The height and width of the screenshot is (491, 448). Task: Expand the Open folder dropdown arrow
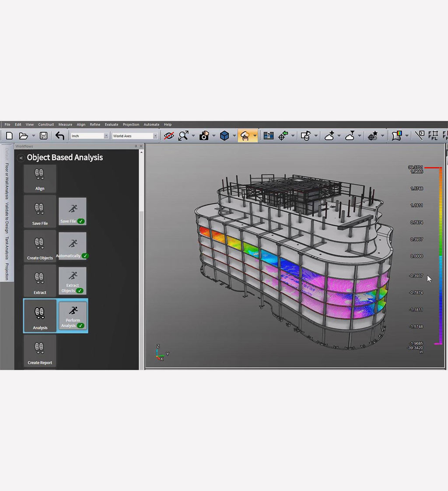pos(34,136)
